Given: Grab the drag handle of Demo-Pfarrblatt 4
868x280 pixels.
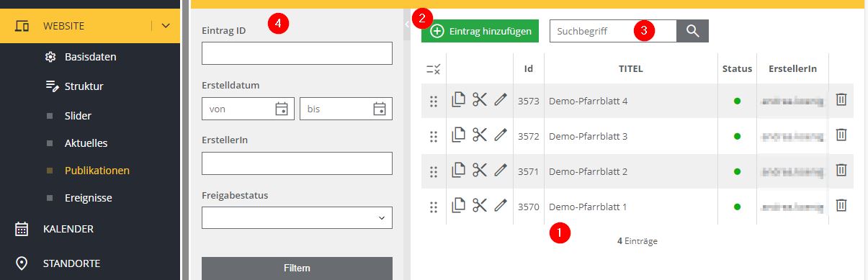Looking at the screenshot, I should tap(434, 101).
